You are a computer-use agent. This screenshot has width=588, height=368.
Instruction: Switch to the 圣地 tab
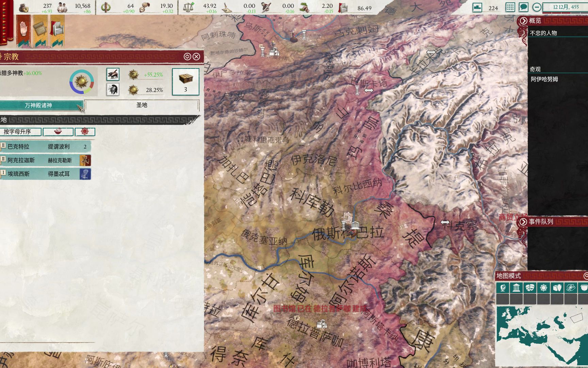click(x=142, y=105)
